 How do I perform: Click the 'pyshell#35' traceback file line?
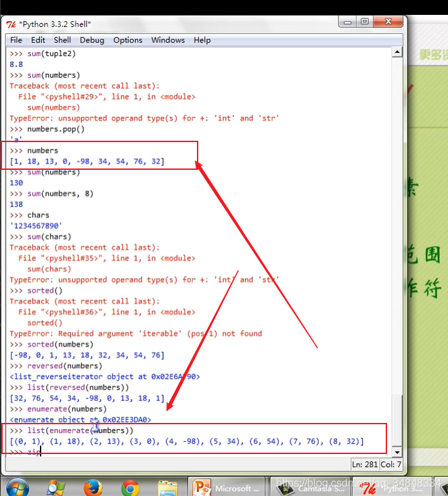point(107,258)
